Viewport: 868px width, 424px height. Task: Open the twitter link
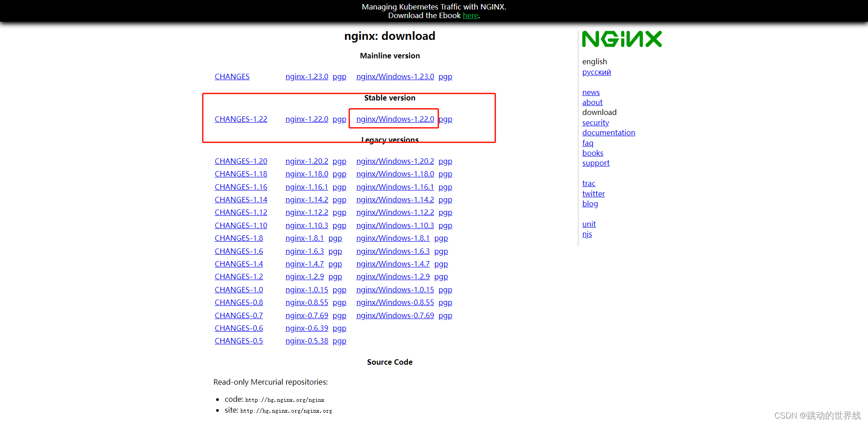click(593, 194)
